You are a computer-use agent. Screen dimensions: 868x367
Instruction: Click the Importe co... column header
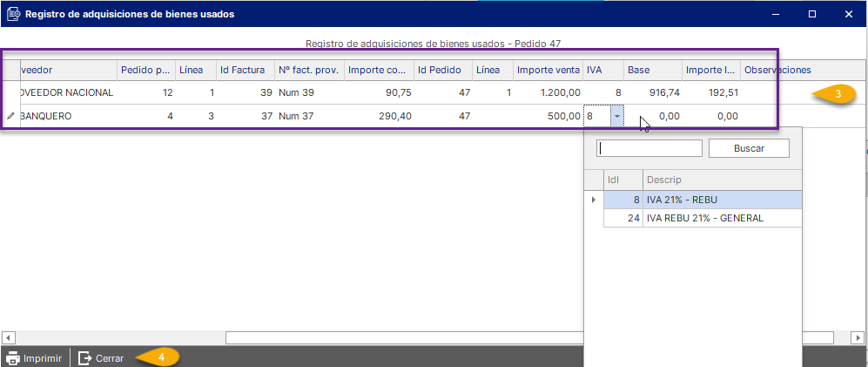pyautogui.click(x=379, y=70)
